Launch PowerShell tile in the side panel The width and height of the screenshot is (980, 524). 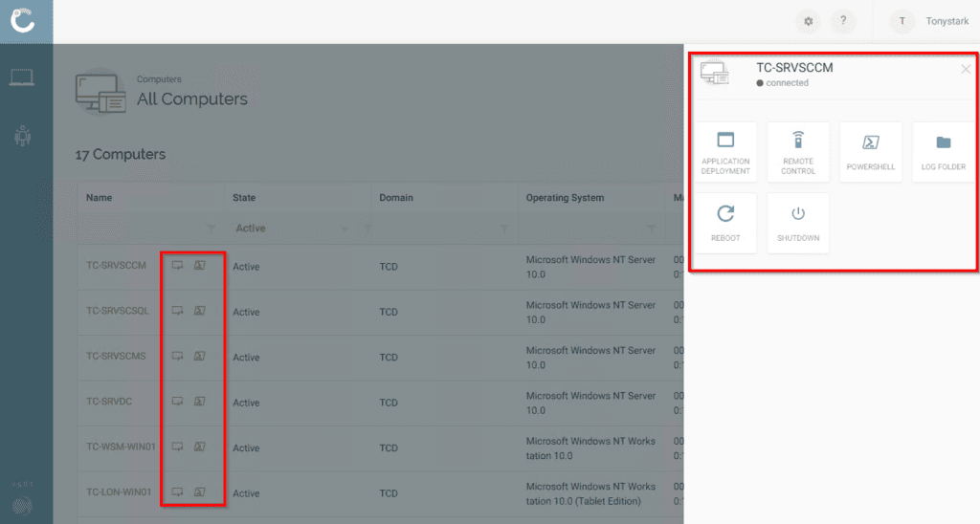click(871, 152)
